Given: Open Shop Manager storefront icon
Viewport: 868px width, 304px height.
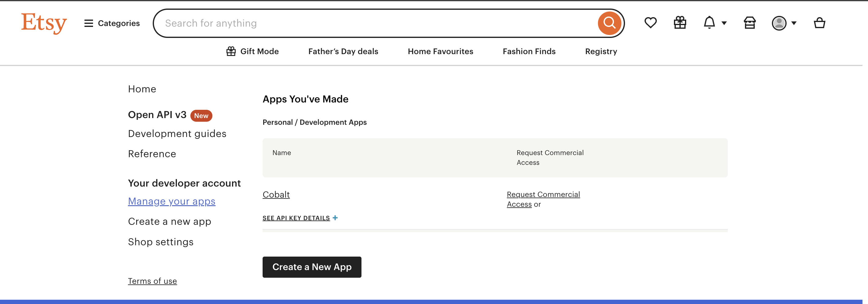Looking at the screenshot, I should 749,23.
